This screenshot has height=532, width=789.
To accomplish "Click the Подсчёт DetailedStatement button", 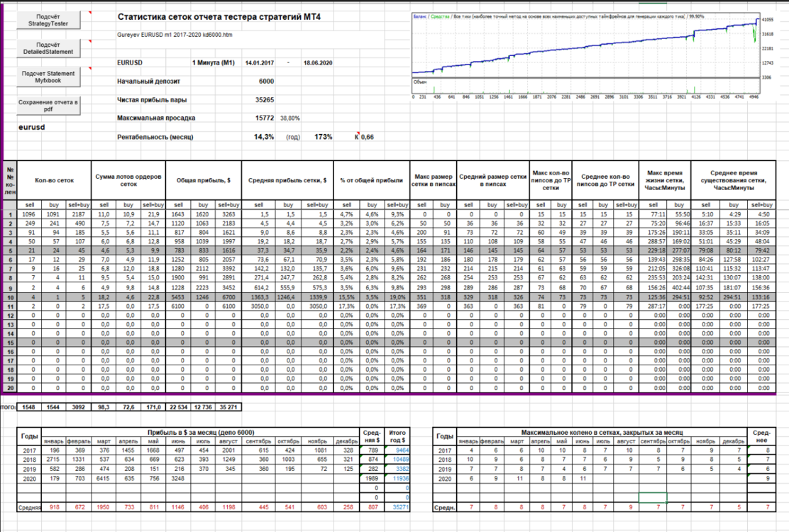I will 48,48.
